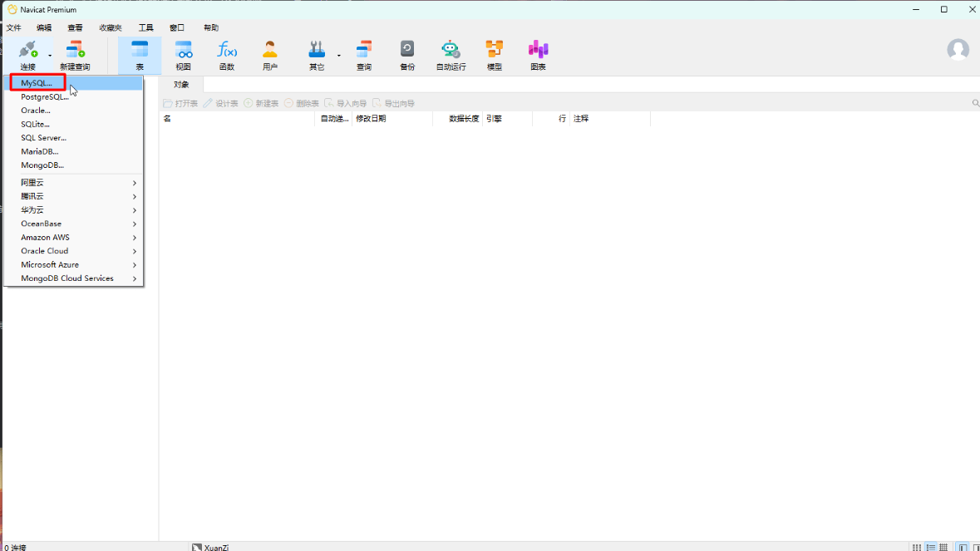Select the 对象 objects tab
This screenshot has height=551, width=980.
tap(181, 84)
